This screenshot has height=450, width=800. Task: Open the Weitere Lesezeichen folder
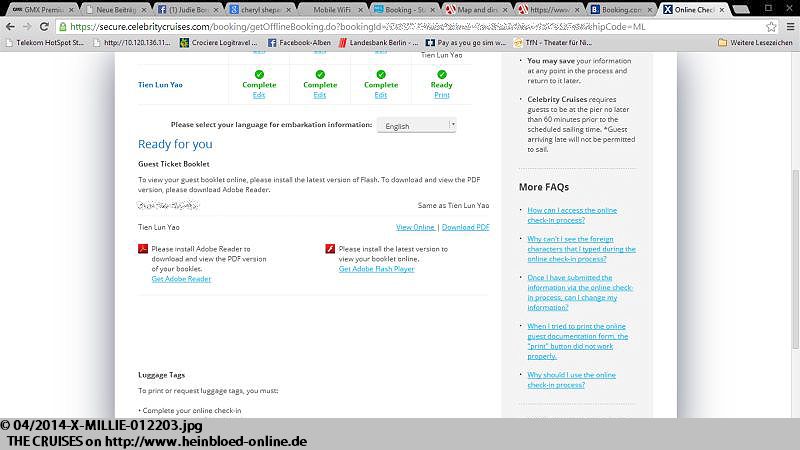point(755,43)
